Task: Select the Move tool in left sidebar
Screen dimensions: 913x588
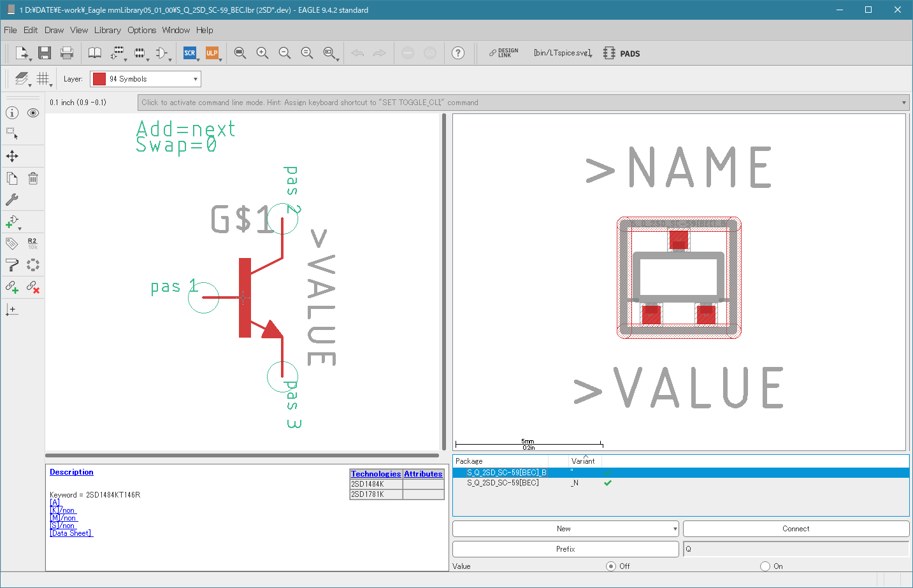Action: tap(12, 156)
